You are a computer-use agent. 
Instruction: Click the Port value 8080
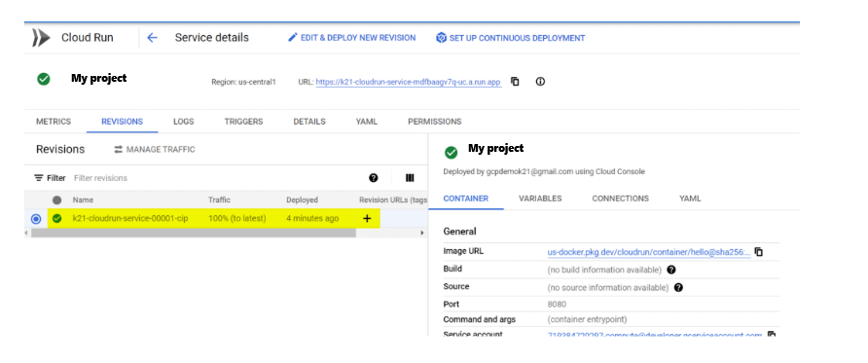557,305
